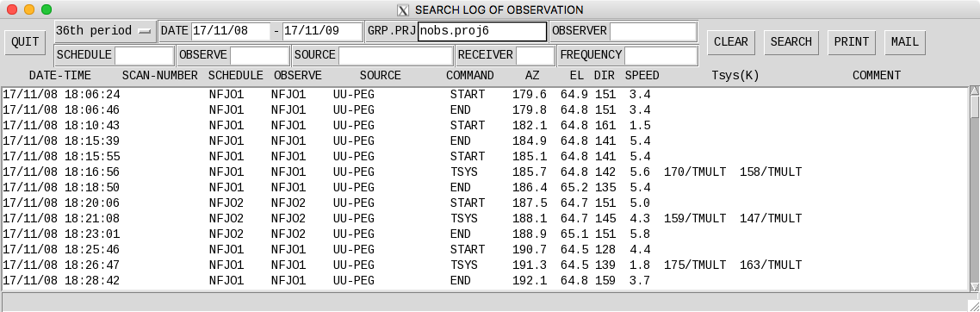Click scrollbar up arrow of log list
Image resolution: width=980 pixels, height=312 pixels.
click(x=974, y=91)
